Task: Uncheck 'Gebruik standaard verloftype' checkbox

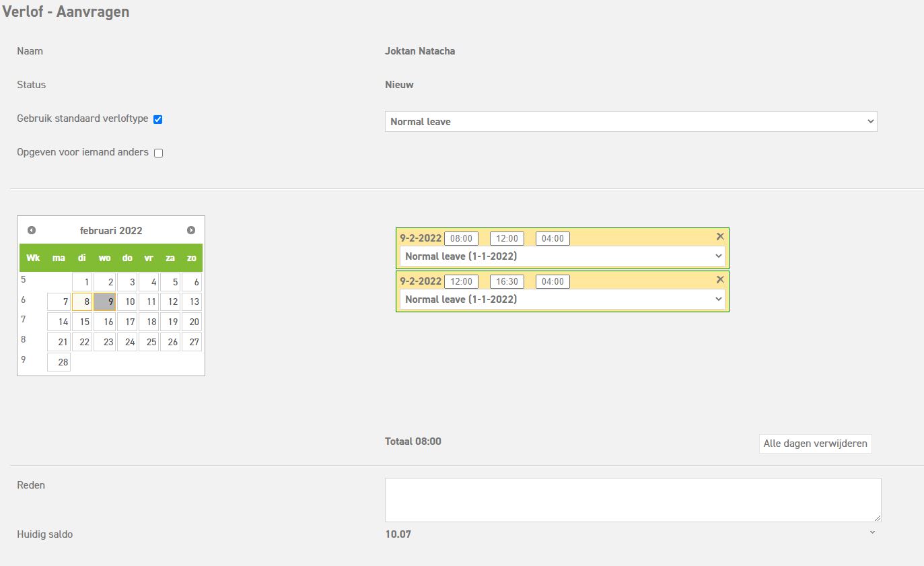Action: click(x=158, y=119)
